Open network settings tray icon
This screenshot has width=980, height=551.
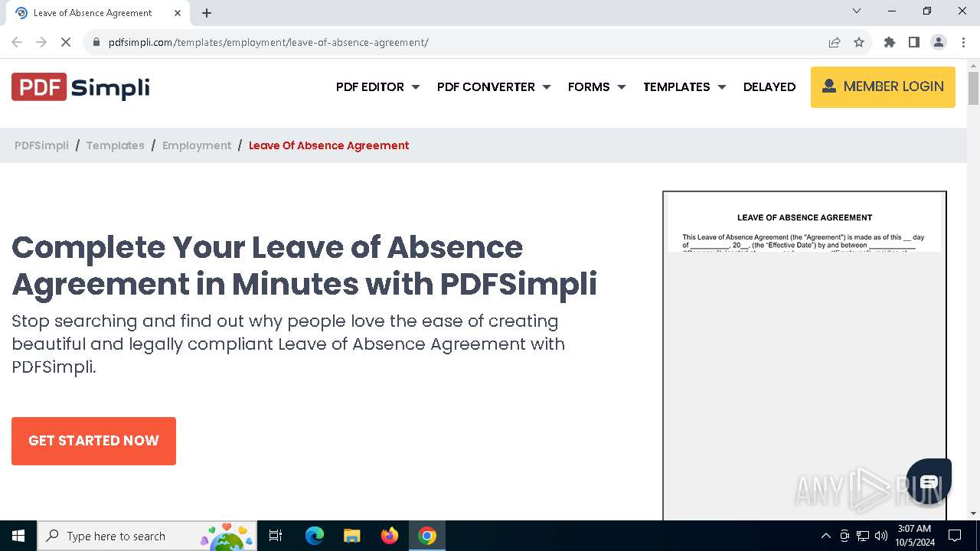point(863,536)
